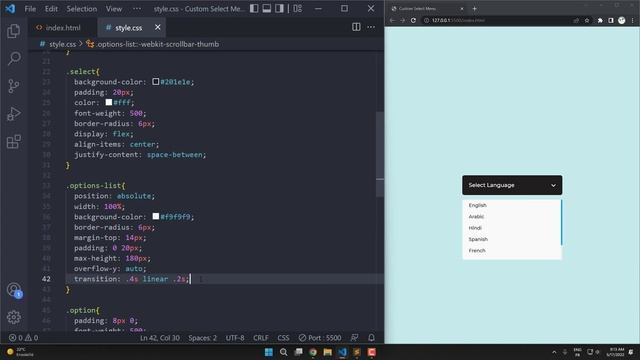The width and height of the screenshot is (640, 360).
Task: Change indentation via Spaces: 2
Action: [202, 338]
